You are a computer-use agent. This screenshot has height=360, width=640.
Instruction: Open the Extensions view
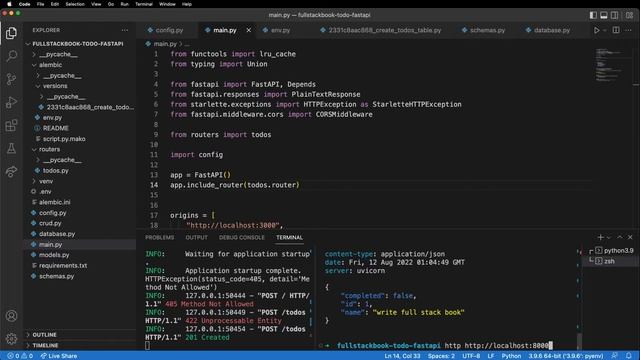11,125
